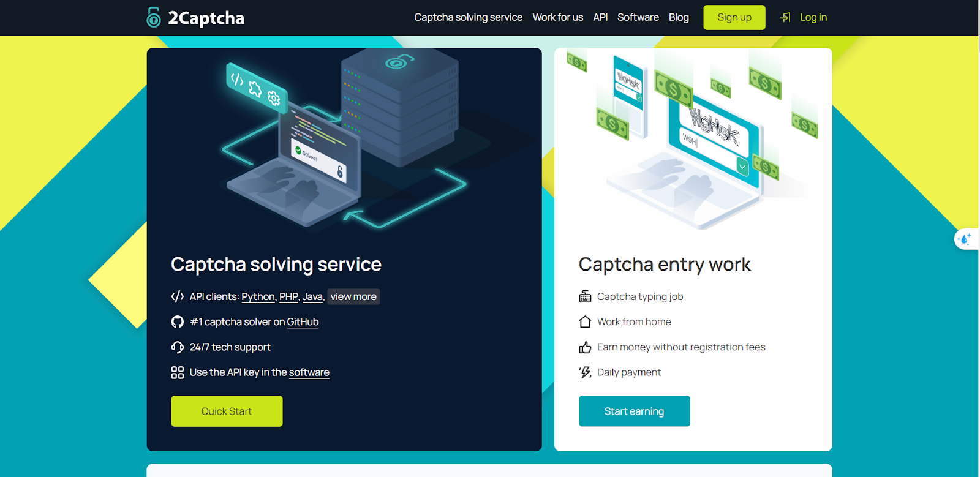
Task: Open the PHP API client link
Action: click(288, 296)
